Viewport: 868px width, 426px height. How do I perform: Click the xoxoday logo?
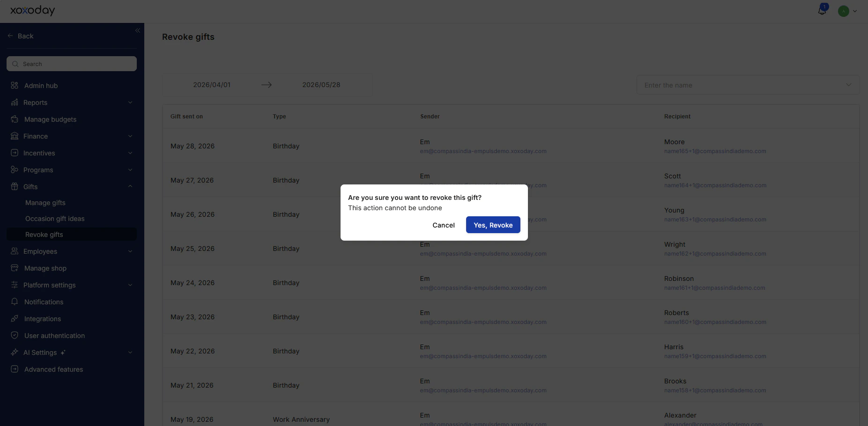32,10
